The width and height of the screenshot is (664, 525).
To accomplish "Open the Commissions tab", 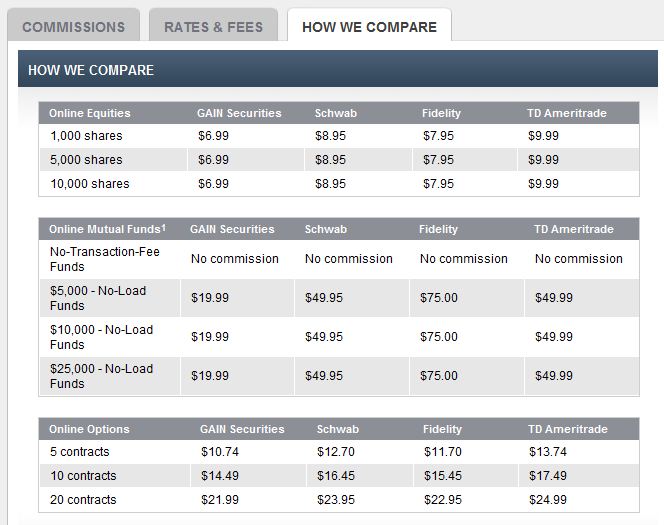I will (x=73, y=27).
